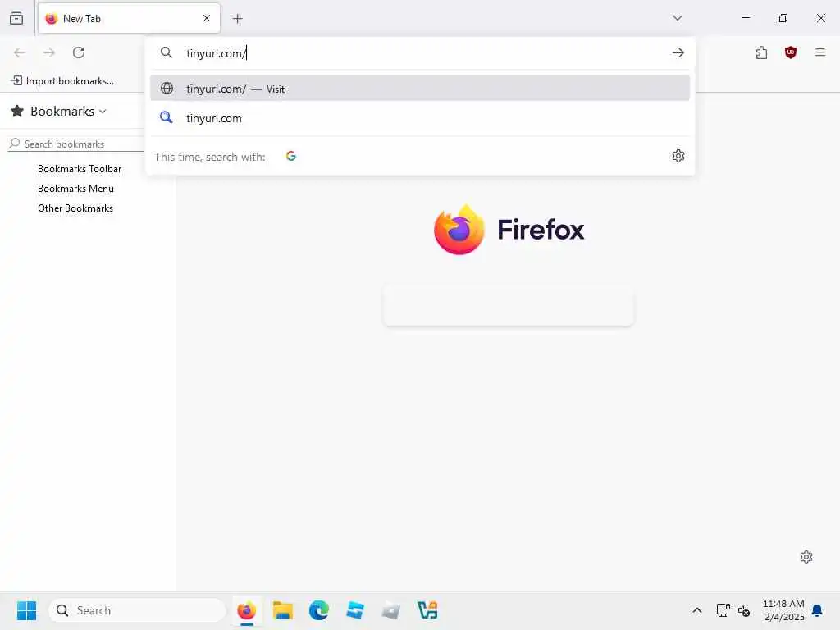The height and width of the screenshot is (630, 840).
Task: Select Other Bookmarks folder
Action: tap(75, 208)
